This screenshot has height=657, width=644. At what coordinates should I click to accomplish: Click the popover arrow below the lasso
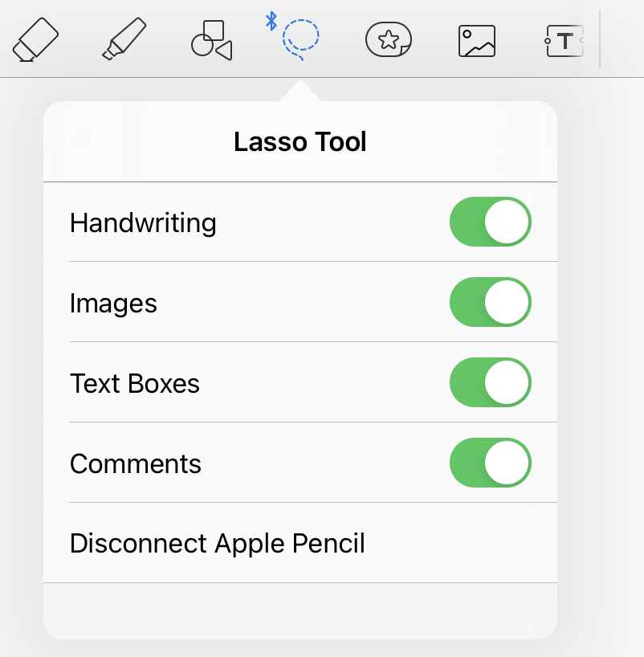pyautogui.click(x=300, y=92)
